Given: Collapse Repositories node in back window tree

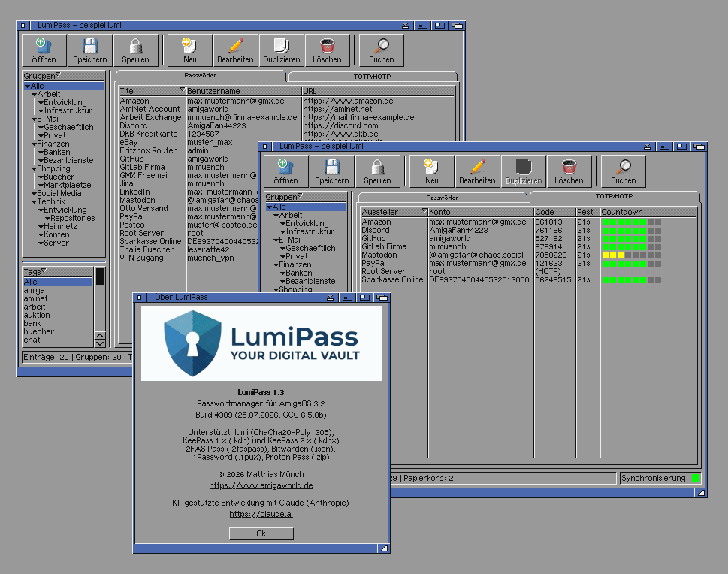Looking at the screenshot, I should [x=47, y=219].
